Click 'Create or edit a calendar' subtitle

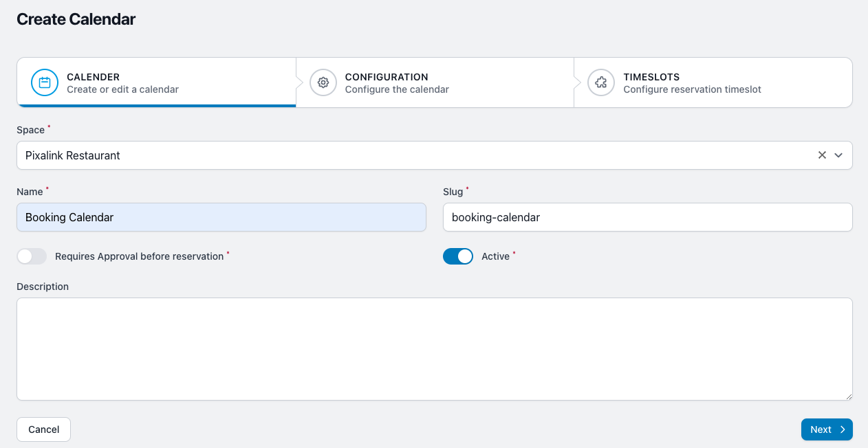coord(122,89)
